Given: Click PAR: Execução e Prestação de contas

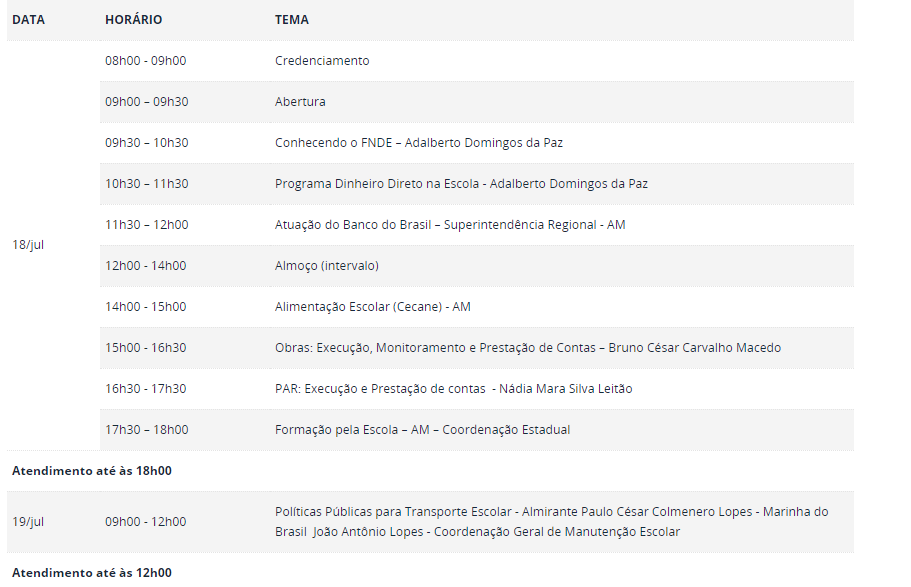Looking at the screenshot, I should coord(454,389).
